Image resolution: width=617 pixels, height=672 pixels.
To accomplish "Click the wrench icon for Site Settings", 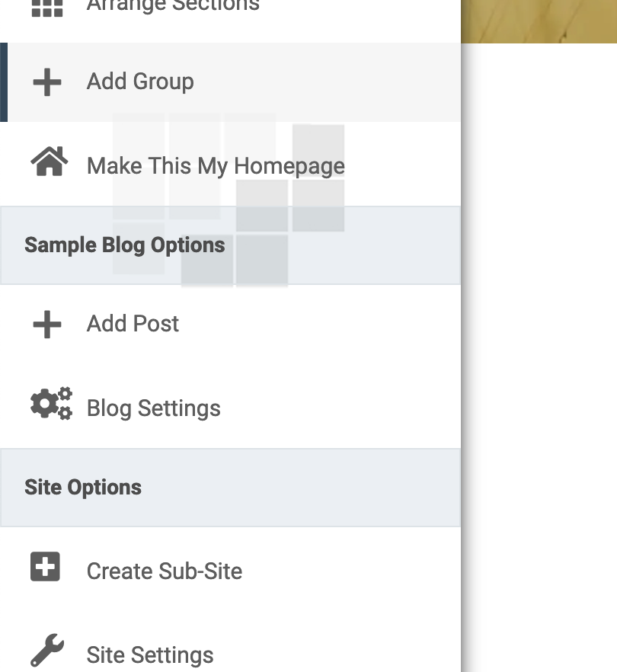I will [x=47, y=651].
